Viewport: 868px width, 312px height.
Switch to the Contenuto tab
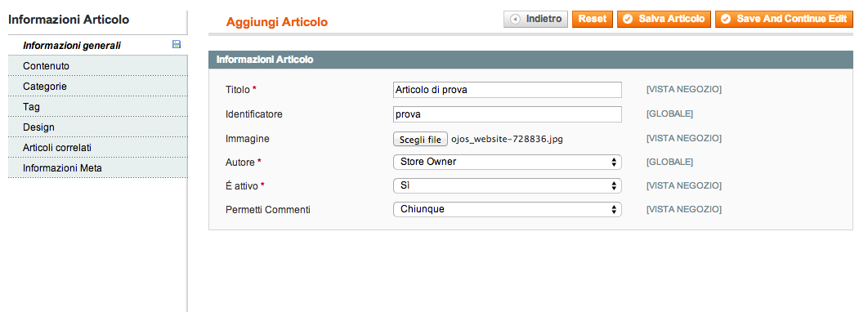(98, 66)
